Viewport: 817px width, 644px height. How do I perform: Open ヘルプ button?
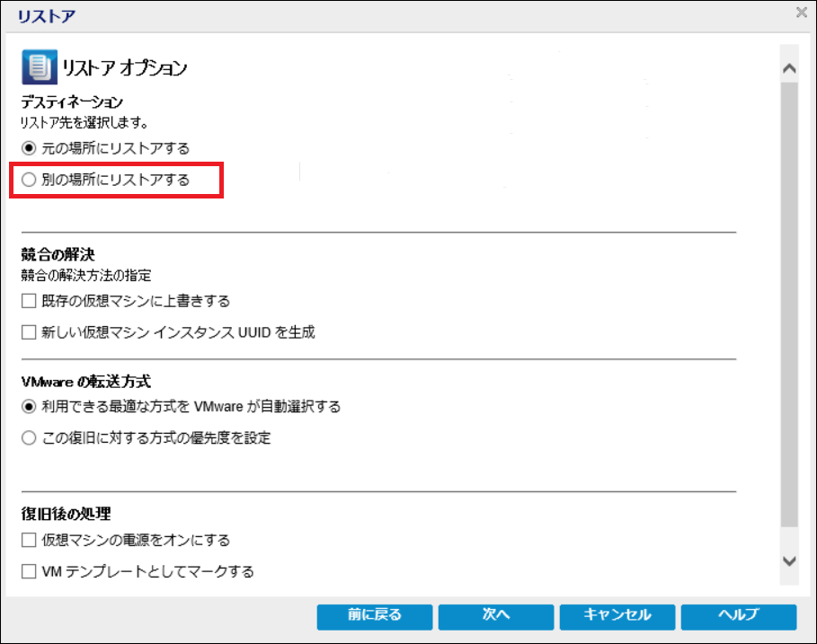(x=739, y=617)
